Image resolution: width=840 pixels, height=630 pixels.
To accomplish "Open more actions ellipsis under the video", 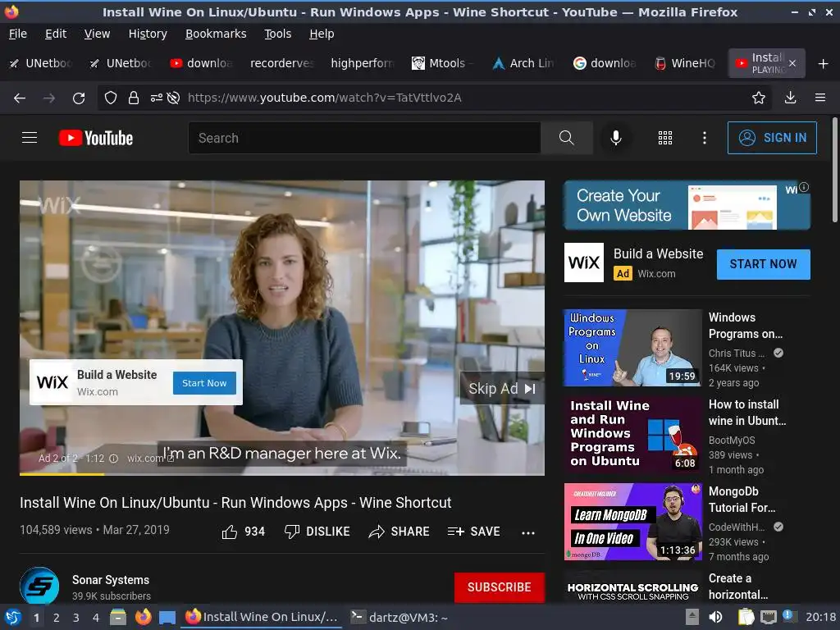I will click(528, 532).
